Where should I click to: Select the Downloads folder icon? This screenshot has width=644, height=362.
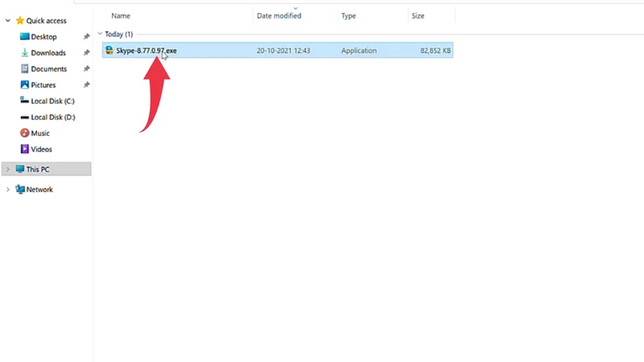(24, 53)
